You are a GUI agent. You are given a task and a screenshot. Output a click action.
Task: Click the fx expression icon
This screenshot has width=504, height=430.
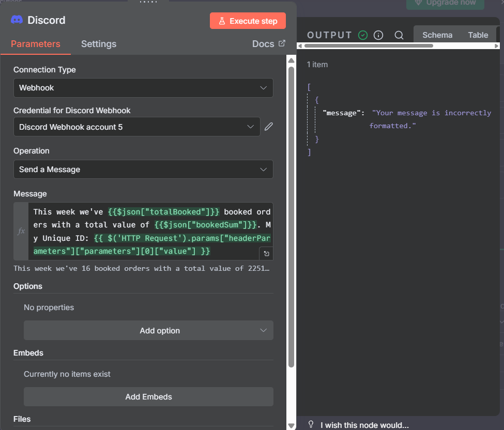(x=21, y=231)
